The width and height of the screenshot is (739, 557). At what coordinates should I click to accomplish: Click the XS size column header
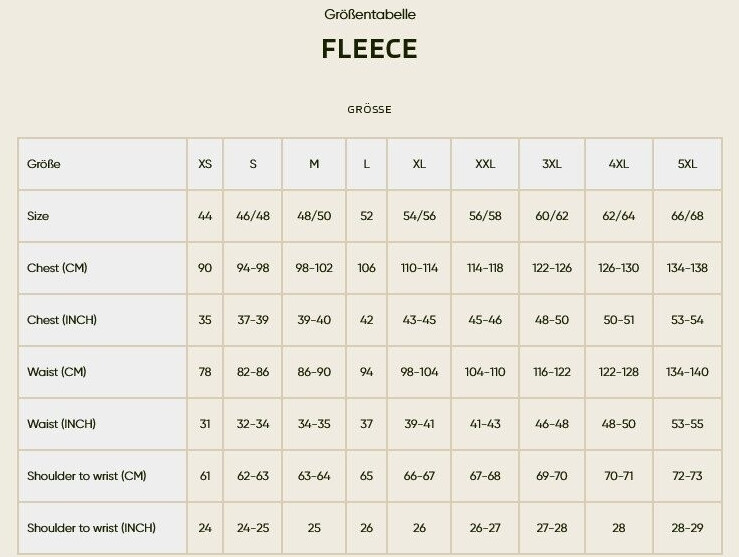tap(205, 164)
